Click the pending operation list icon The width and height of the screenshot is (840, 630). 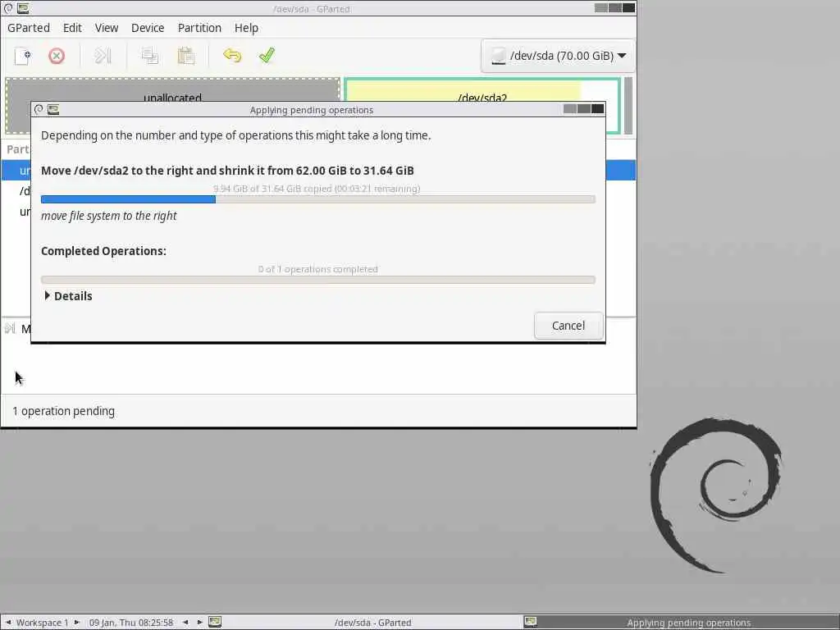point(10,328)
